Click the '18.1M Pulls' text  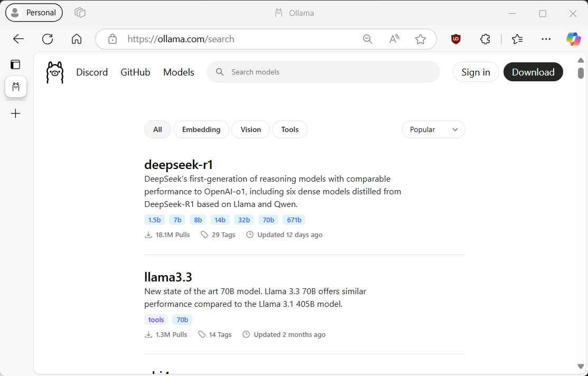click(x=173, y=234)
